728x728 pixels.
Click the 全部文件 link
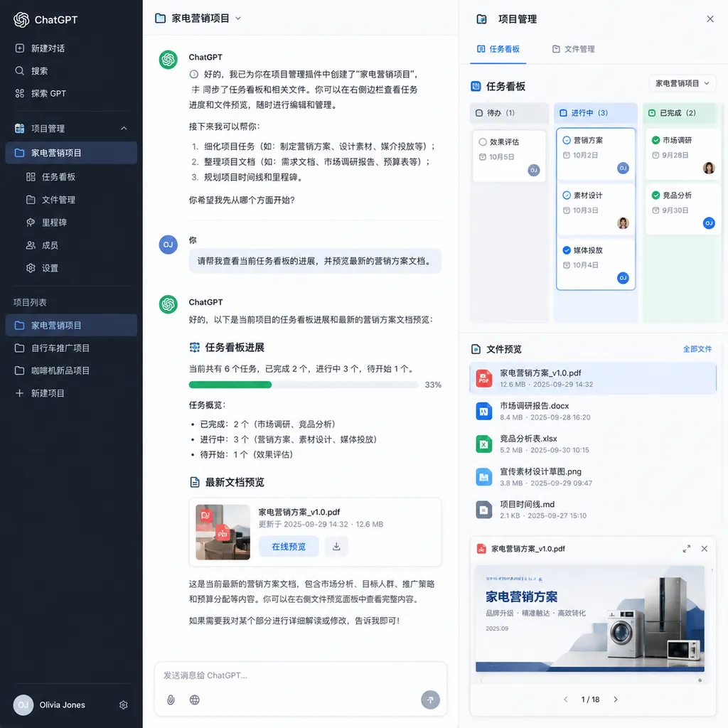tap(697, 349)
